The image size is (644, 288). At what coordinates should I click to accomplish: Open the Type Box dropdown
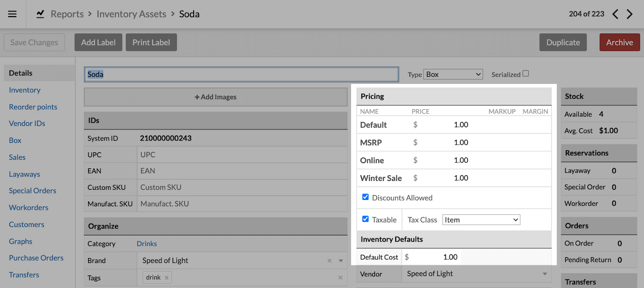(x=453, y=75)
